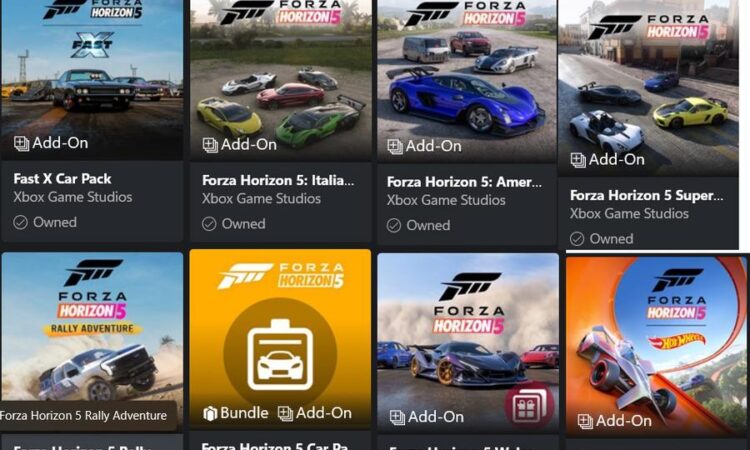Click the red gift icon on the Welcome Pack tile
750x450 pixels.
click(529, 406)
